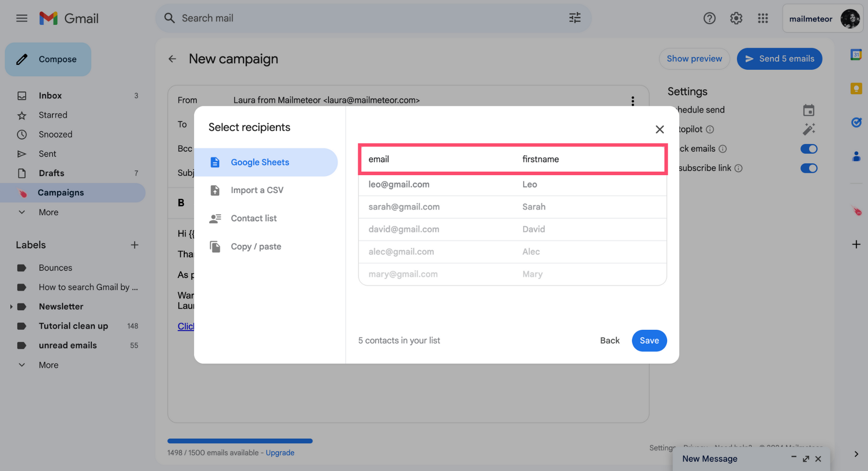Expand More under labels list

(x=48, y=365)
